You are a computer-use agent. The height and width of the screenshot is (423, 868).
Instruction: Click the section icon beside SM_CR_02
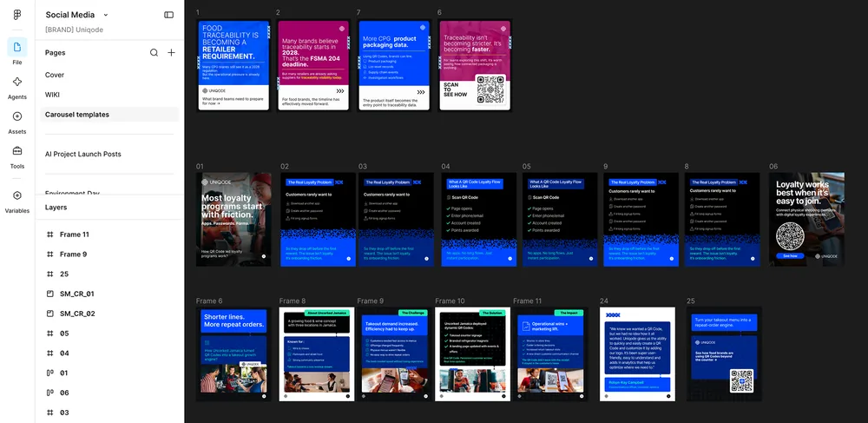click(49, 314)
